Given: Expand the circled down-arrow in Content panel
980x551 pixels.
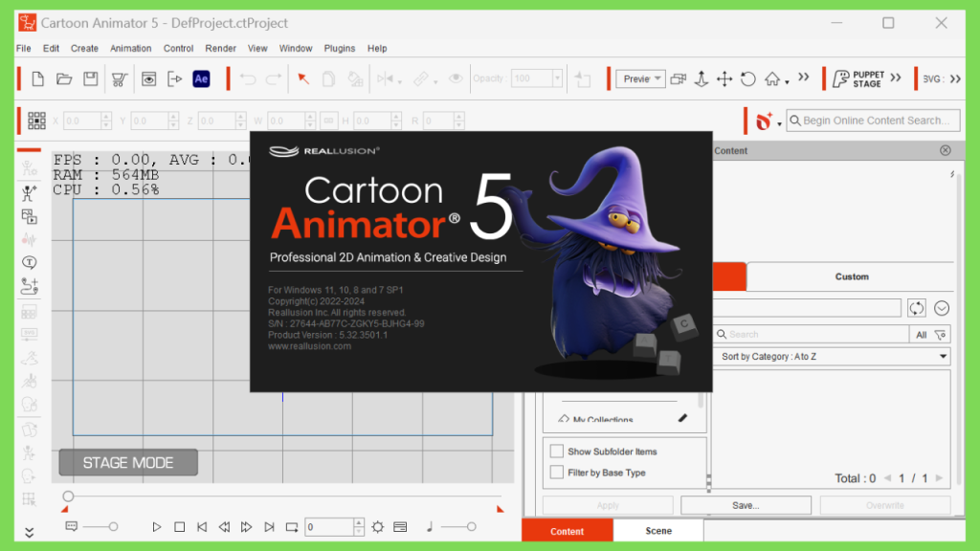Looking at the screenshot, I should [942, 308].
